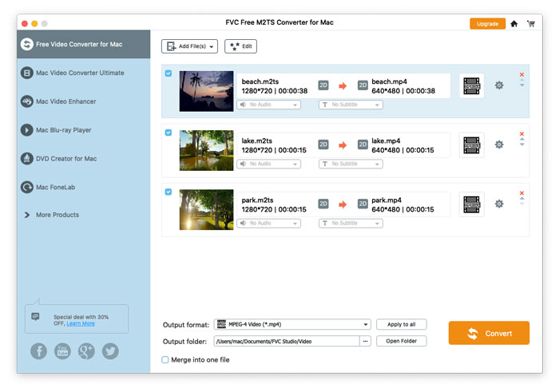
Task: Click the park.mp4 output name text
Action: tap(387, 200)
